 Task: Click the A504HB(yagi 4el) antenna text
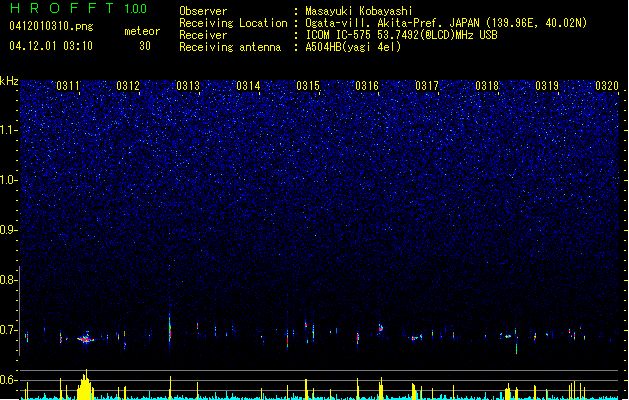[353, 47]
